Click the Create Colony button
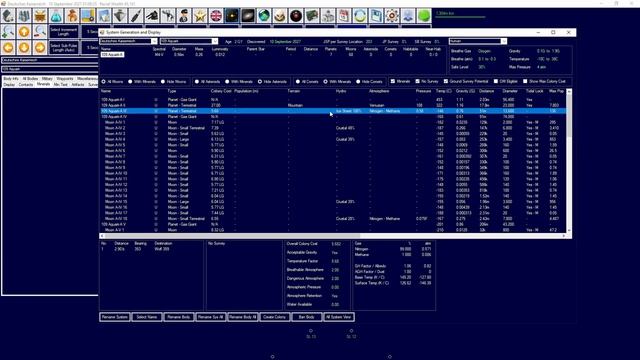 click(x=275, y=317)
